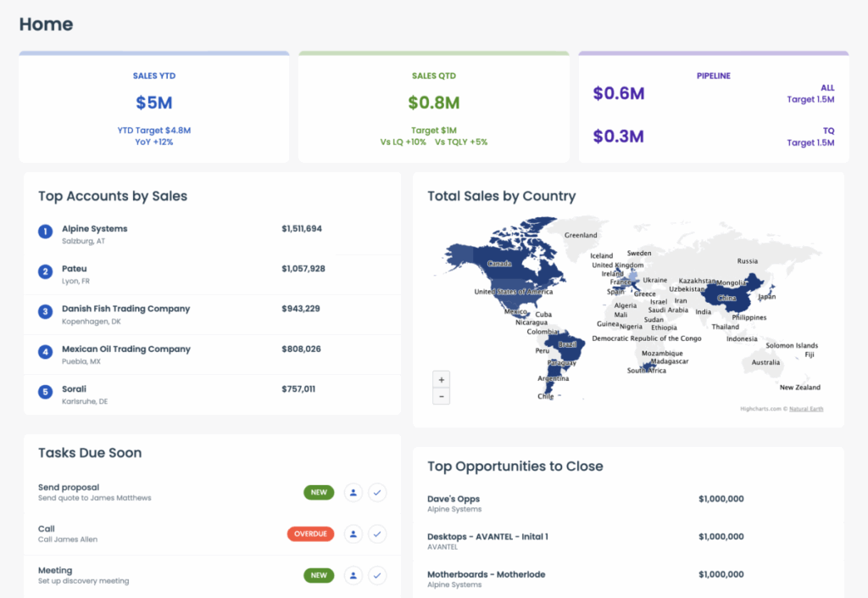Click the $943,229 sales amount
The image size is (868, 598).
click(x=301, y=309)
